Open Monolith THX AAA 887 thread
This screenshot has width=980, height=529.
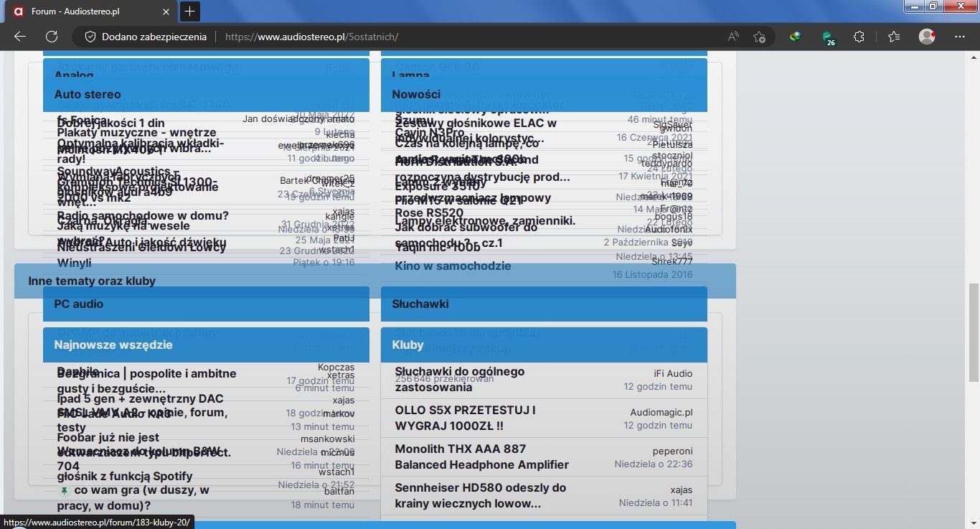tap(481, 457)
